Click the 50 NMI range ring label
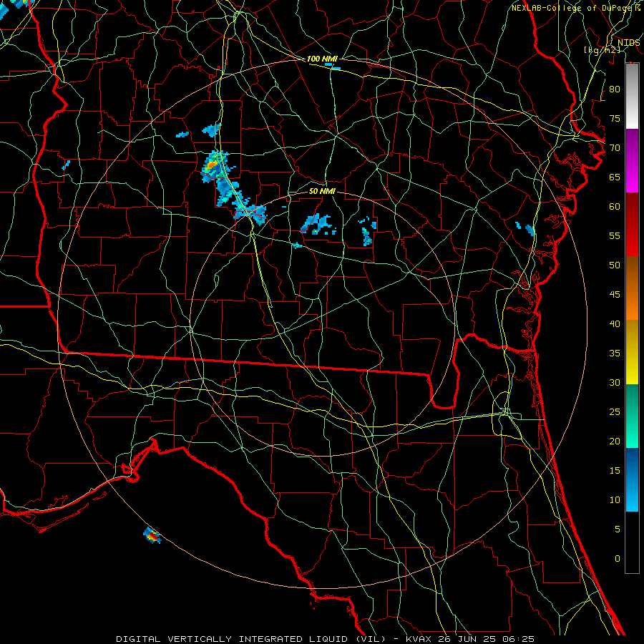 point(322,191)
